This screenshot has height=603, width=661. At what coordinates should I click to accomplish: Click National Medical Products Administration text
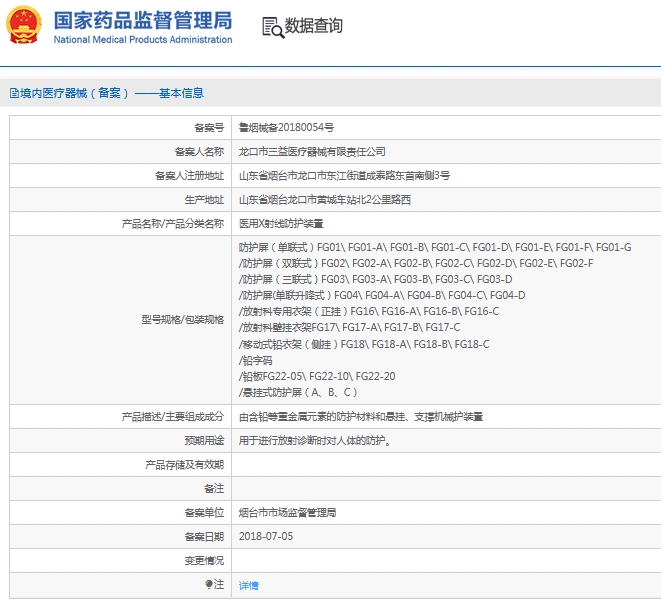click(x=143, y=40)
